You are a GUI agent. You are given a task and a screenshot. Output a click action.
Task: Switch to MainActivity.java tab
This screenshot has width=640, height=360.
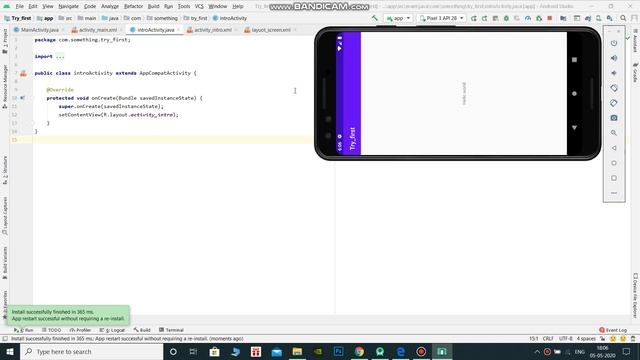[39, 30]
